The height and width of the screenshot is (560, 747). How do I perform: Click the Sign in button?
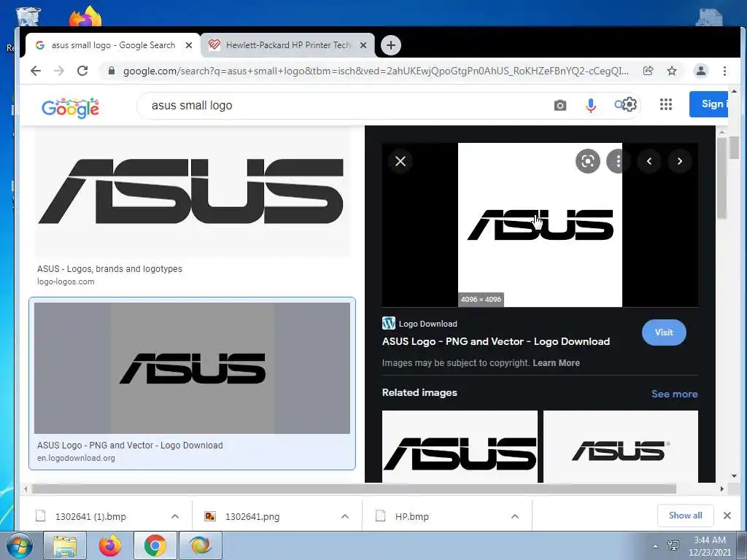point(708,104)
